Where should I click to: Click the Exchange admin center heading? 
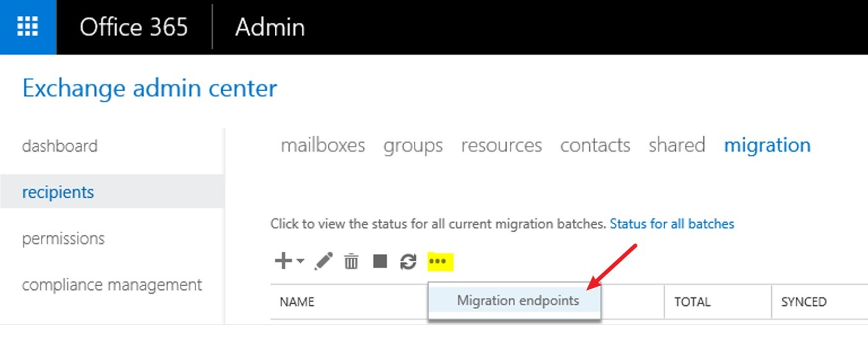click(150, 88)
